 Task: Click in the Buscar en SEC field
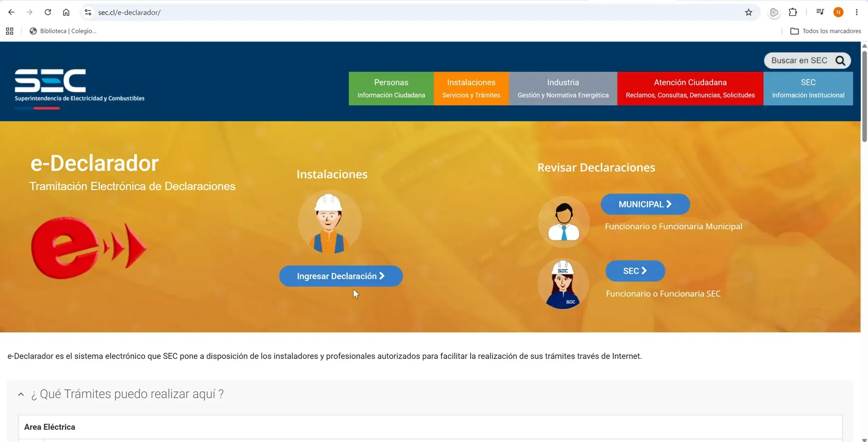(799, 60)
